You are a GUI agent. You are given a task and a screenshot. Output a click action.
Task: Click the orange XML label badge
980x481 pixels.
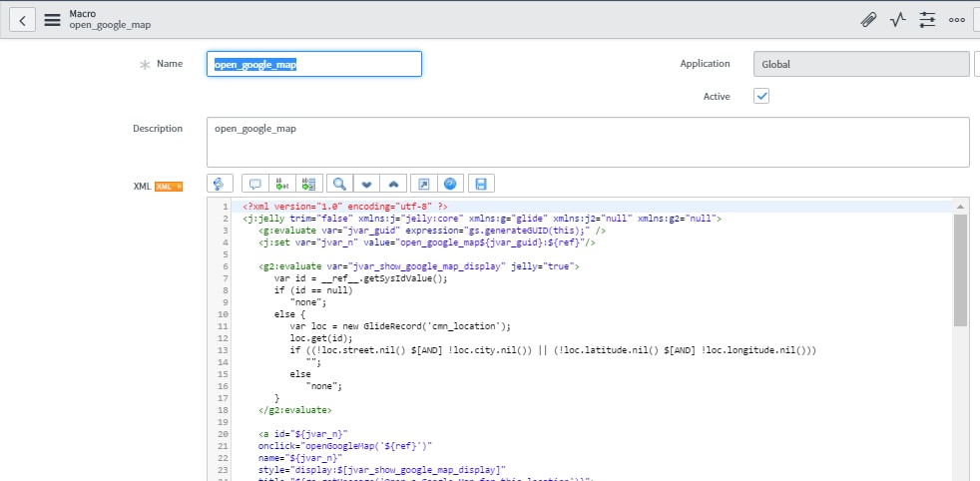click(169, 187)
